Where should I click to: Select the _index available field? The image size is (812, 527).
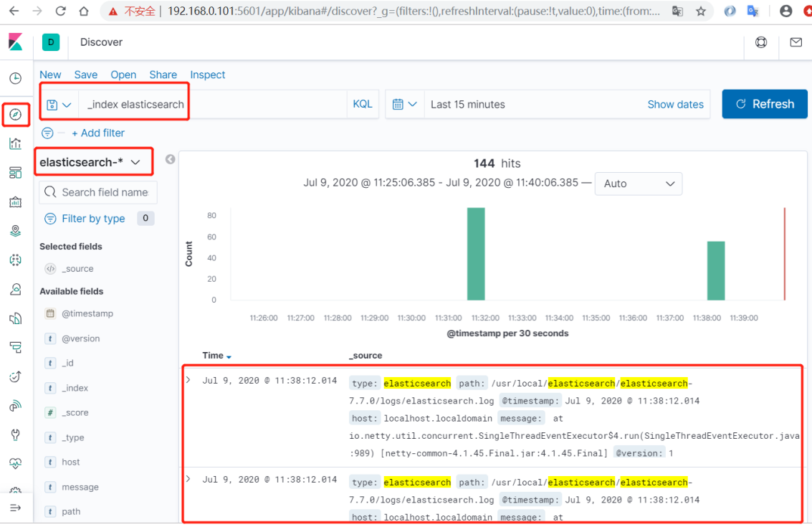[75, 388]
